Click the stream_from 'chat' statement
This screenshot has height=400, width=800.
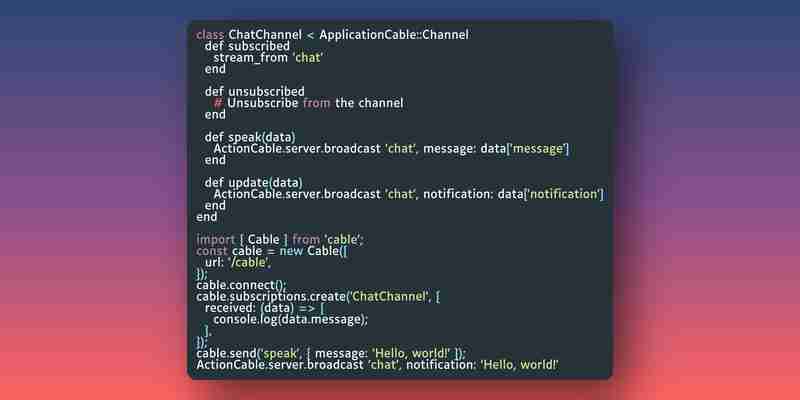[268, 58]
